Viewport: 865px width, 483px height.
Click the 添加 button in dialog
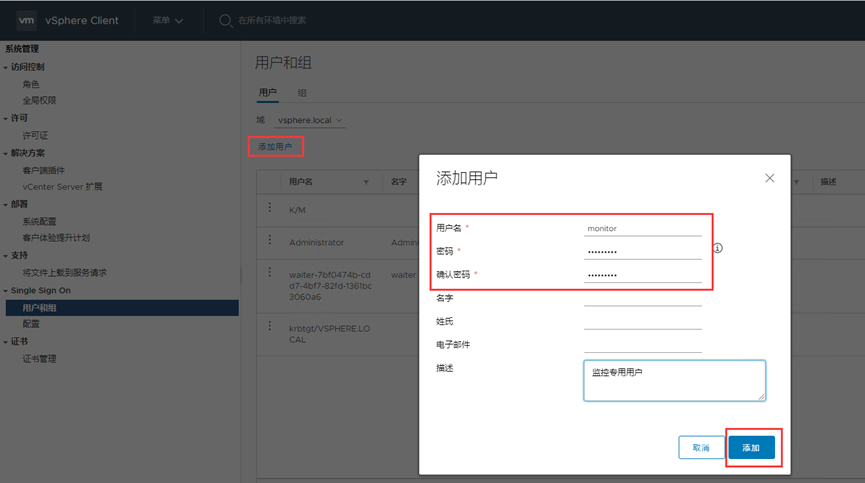(751, 447)
